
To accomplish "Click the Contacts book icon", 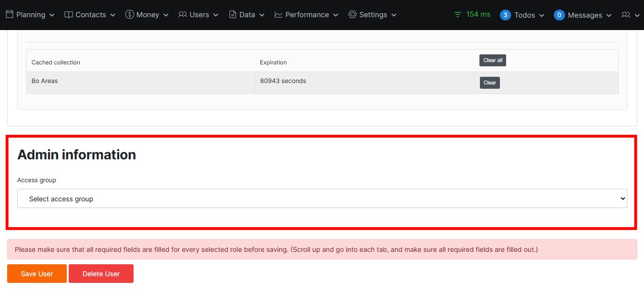I will [69, 15].
